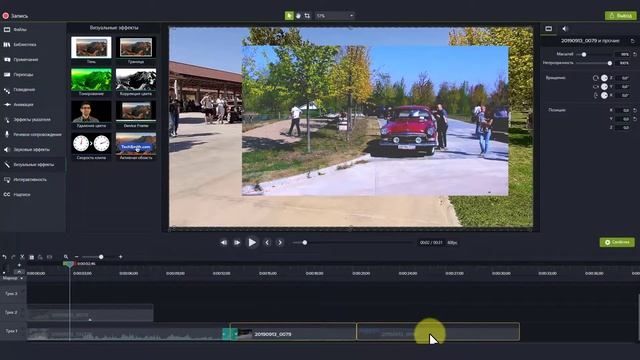This screenshot has width=640, height=360.
Task: Adjust the Opacity slider handle
Action: [x=610, y=63]
